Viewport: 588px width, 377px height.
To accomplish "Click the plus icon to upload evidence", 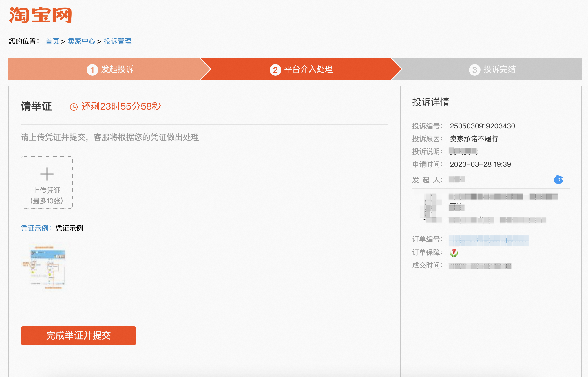I will tap(47, 174).
